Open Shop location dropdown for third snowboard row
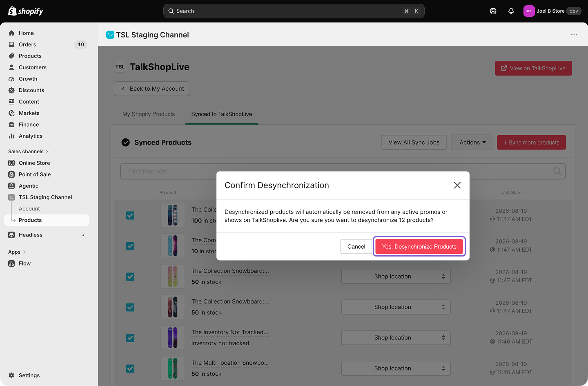Image resolution: width=588 pixels, height=386 pixels. pos(396,277)
